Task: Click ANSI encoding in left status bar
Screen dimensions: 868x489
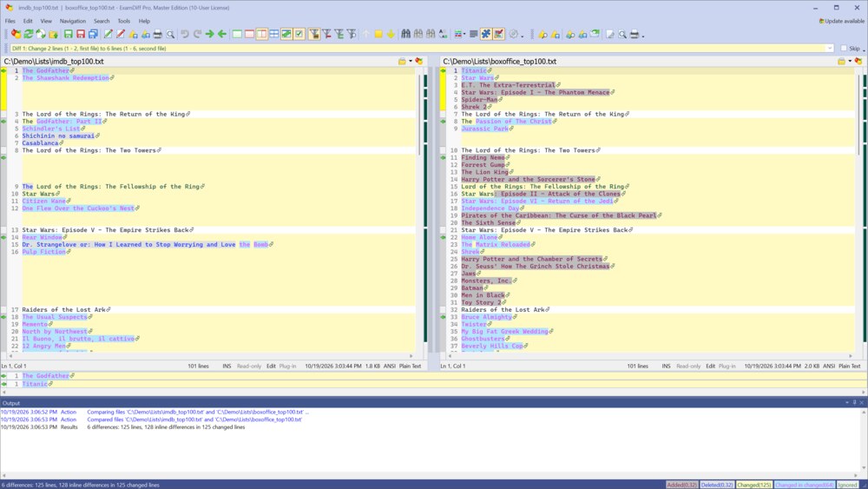Action: click(x=389, y=366)
